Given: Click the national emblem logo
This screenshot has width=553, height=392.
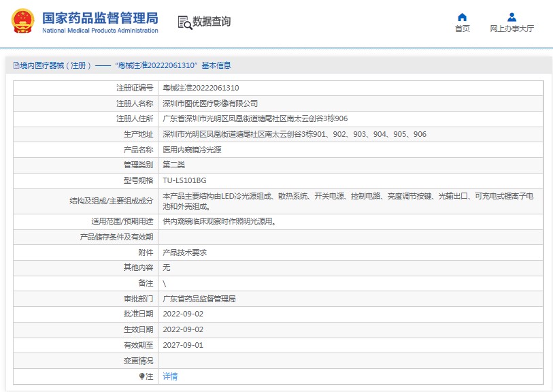Looking at the screenshot, I should click(x=23, y=21).
